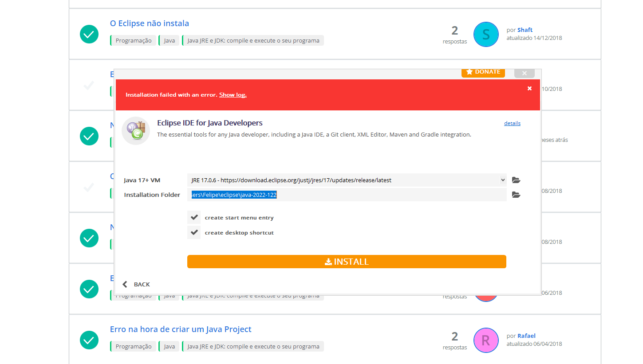643x364 pixels.
Task: Click 'atualizado 14/12/2018' text
Action: coord(534,38)
